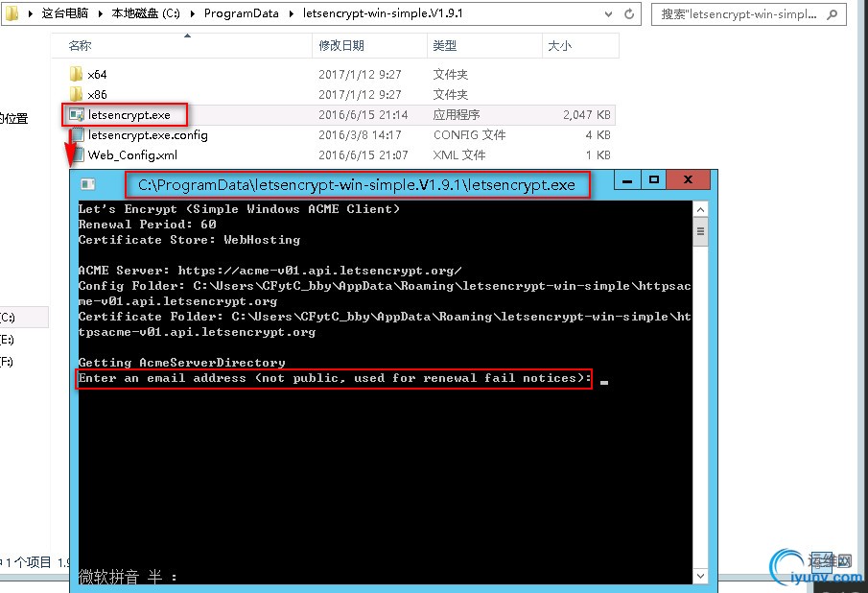Click the console vertical scrollbar thumb
Viewport: 868px width, 593px height.
[x=700, y=231]
